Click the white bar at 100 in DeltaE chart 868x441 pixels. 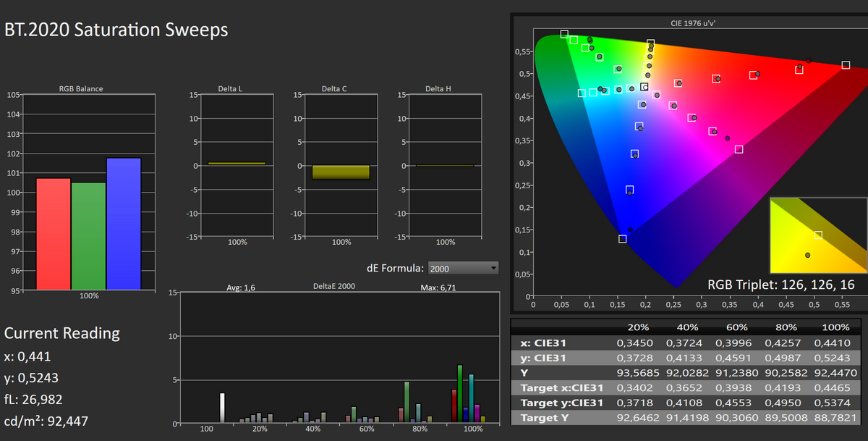tap(222, 408)
